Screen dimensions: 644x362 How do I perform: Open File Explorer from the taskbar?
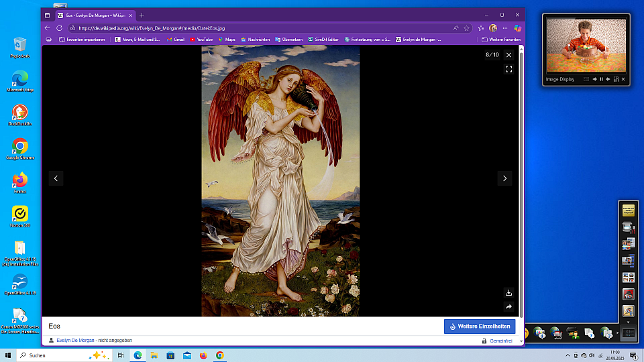click(154, 355)
